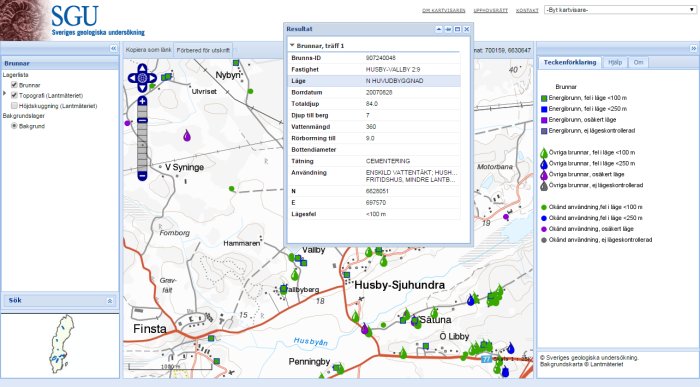700x387 pixels.
Task: Select the Totaldjup row value 84.0
Action: (374, 104)
